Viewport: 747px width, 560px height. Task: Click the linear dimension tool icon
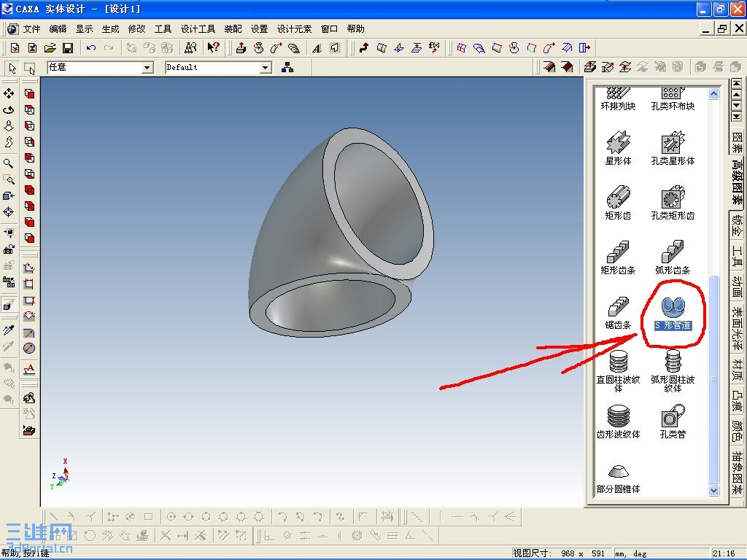[x=29, y=268]
